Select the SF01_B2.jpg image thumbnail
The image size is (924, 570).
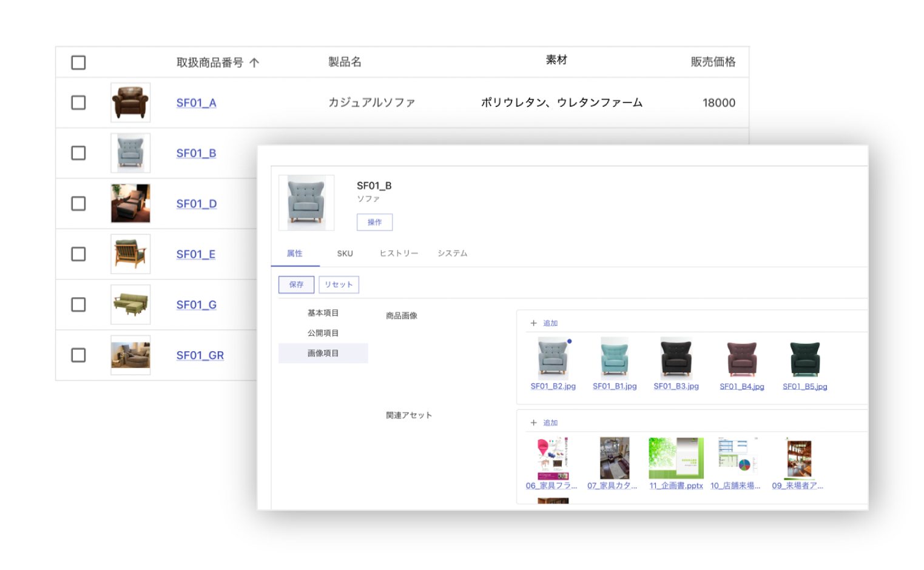553,358
